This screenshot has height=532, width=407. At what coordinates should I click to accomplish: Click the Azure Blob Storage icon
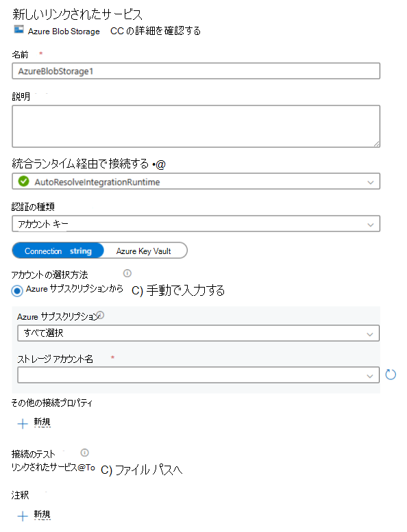[18, 29]
